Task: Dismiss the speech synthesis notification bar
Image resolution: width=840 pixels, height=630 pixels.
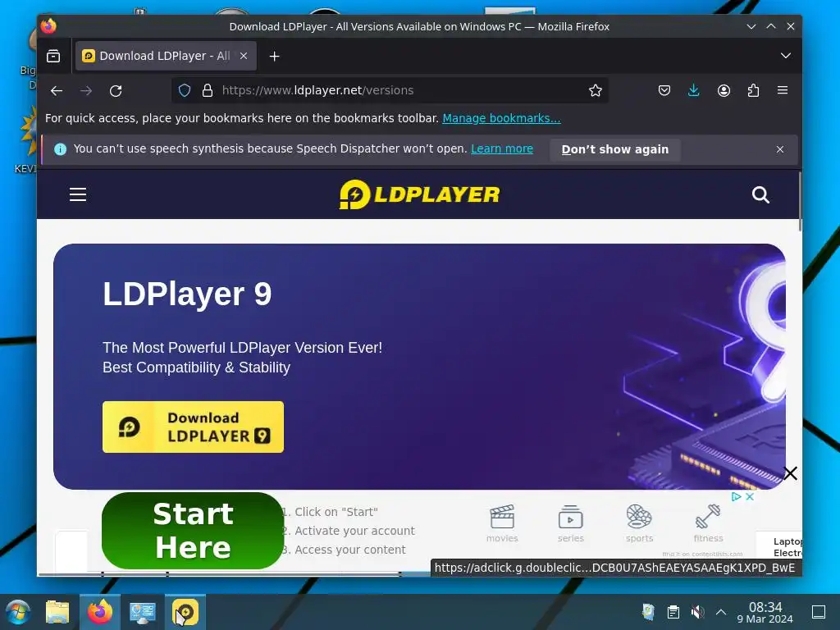Action: 780,149
